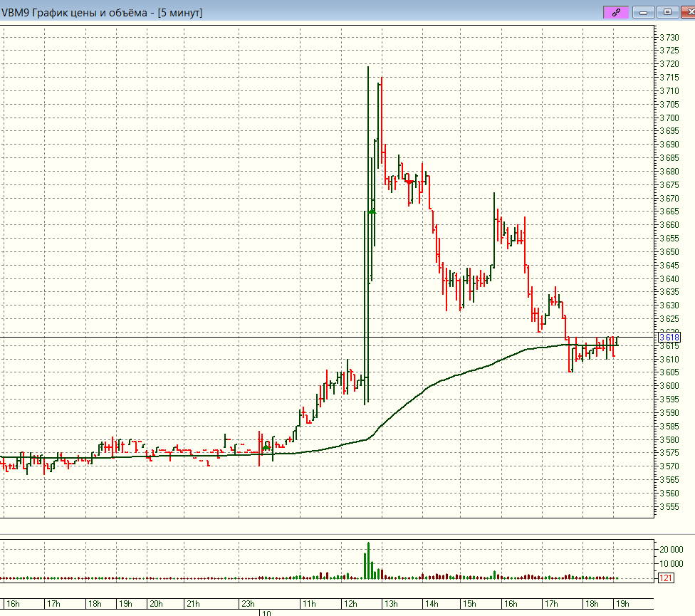Select the 23h label on time axis
The image size is (695, 616).
tap(248, 604)
